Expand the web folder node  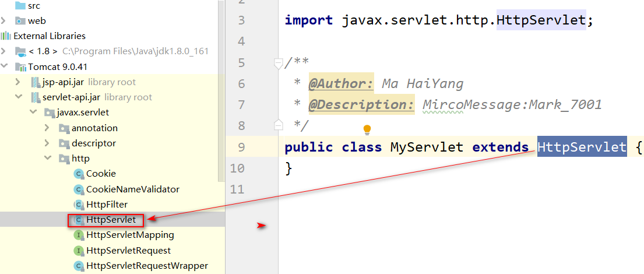[x=3, y=20]
